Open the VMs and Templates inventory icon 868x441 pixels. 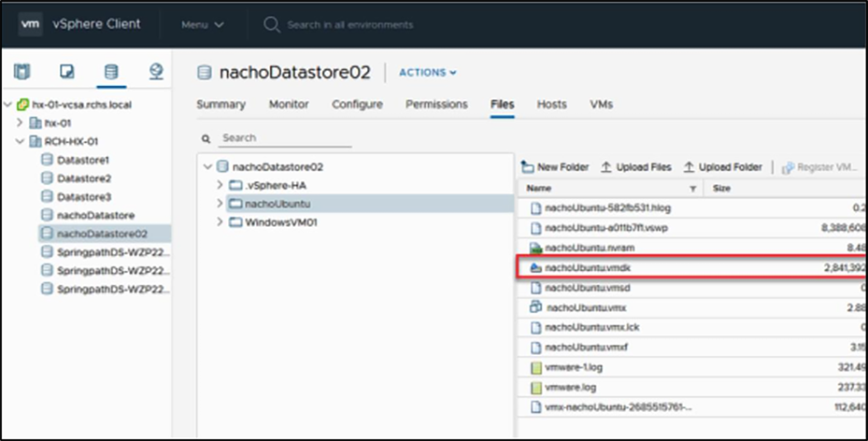67,71
